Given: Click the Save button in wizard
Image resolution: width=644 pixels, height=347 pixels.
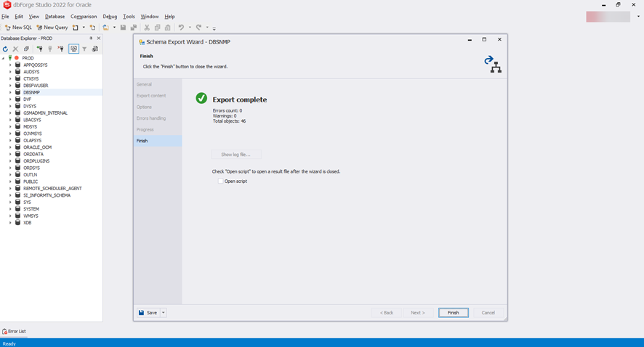Looking at the screenshot, I should [148, 313].
